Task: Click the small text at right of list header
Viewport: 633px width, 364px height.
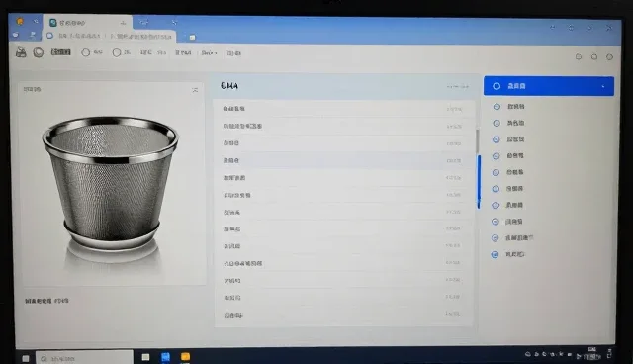Action: (x=458, y=86)
